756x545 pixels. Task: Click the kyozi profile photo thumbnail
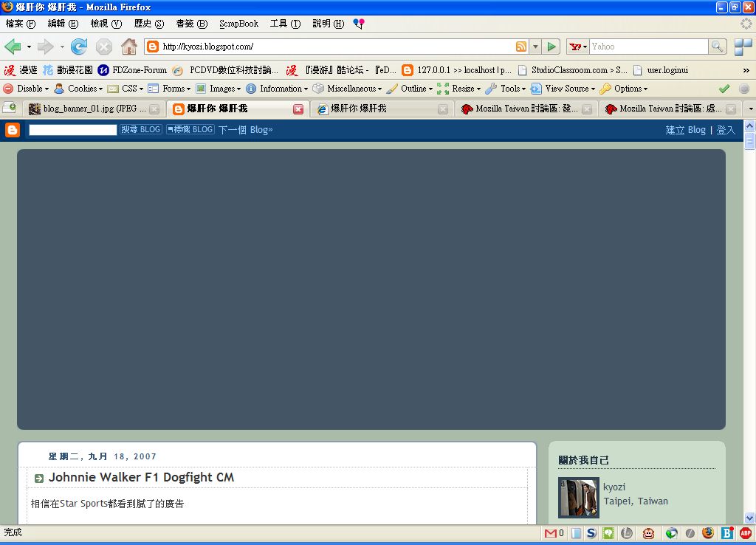click(x=579, y=497)
